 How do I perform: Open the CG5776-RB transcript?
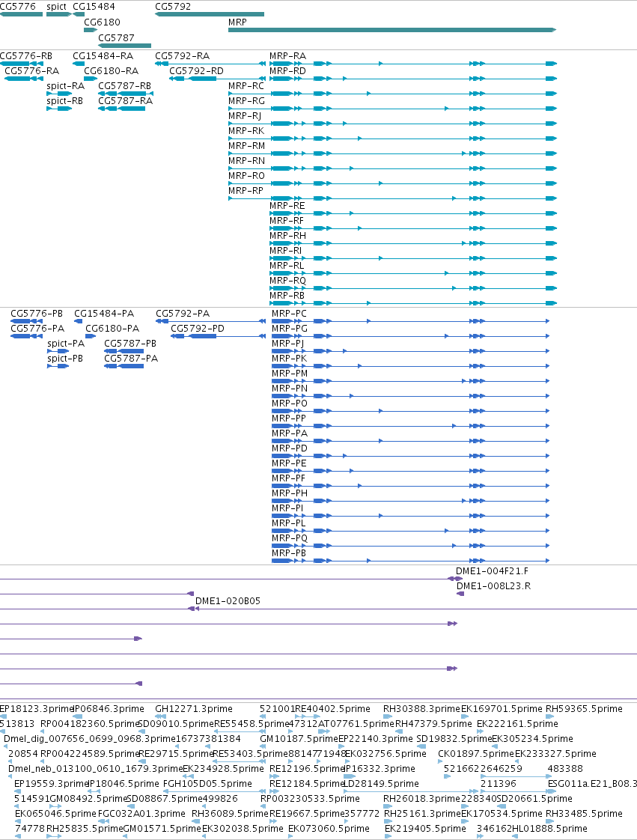[x=22, y=64]
